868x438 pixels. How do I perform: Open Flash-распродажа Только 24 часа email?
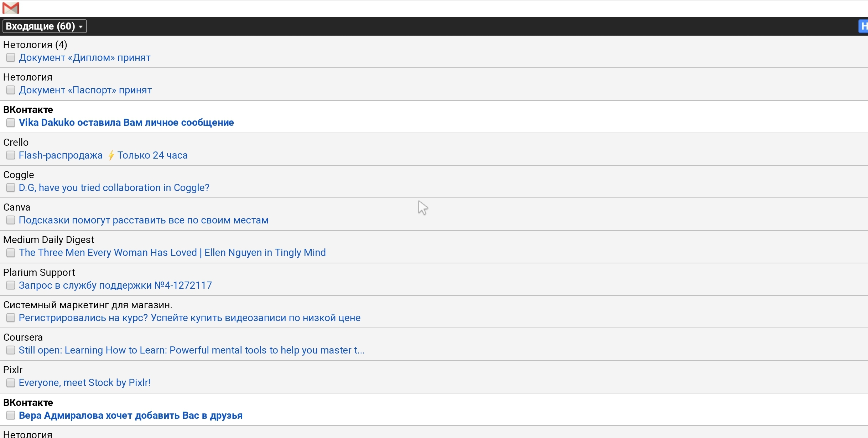tap(103, 155)
